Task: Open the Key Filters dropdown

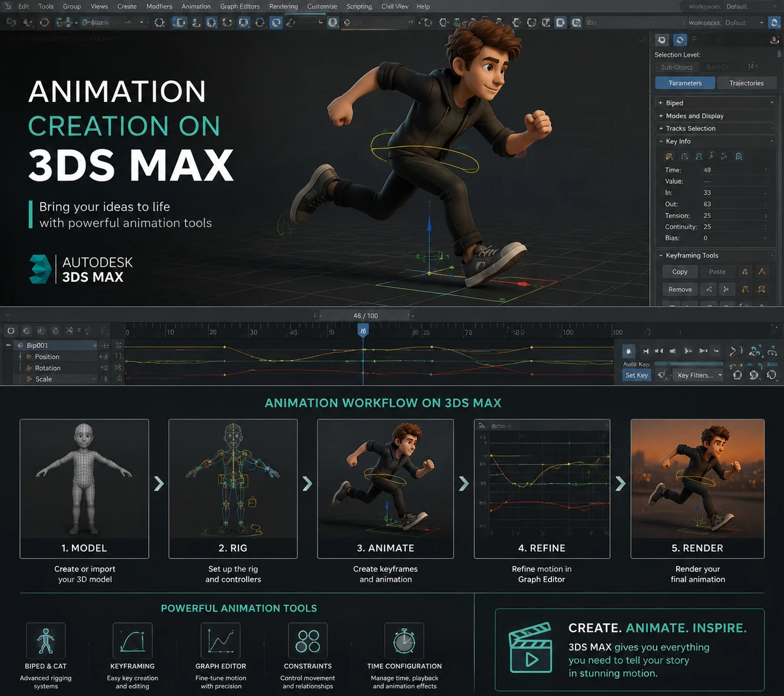Action: (x=699, y=375)
